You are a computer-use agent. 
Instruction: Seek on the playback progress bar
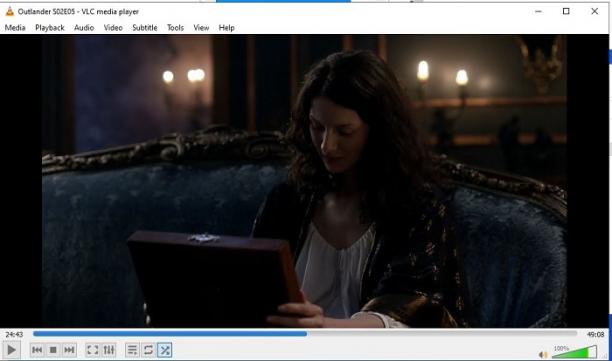click(305, 334)
